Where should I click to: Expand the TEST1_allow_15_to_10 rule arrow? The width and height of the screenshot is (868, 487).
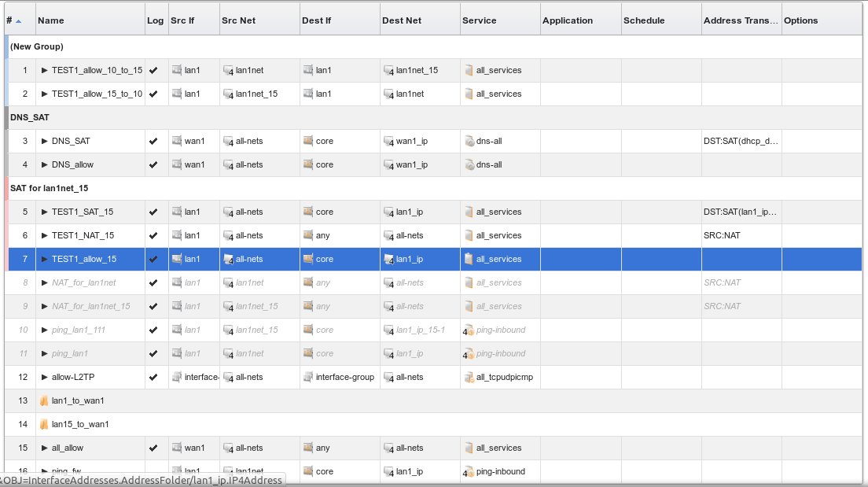point(45,94)
